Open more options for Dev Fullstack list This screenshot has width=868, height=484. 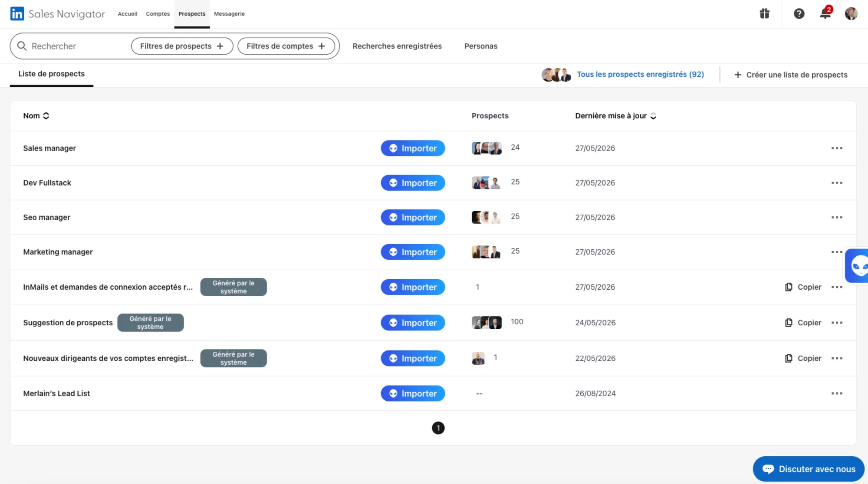837,183
